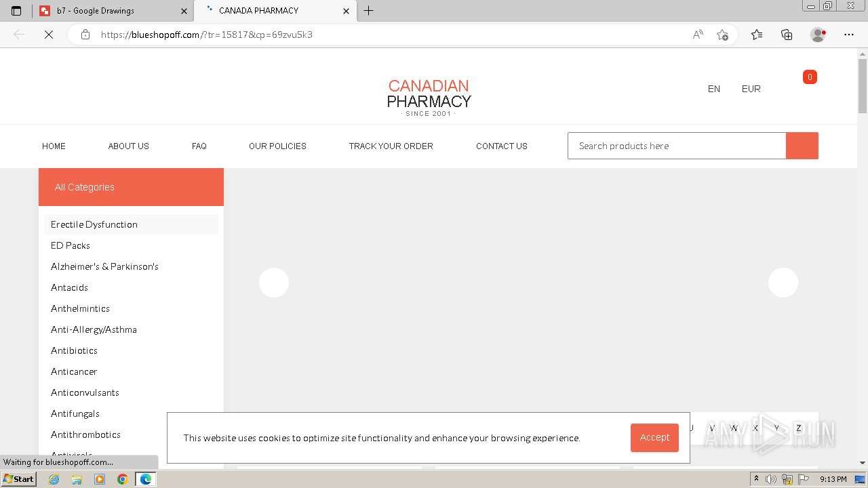Click the Canadian Pharmacy logo
868x488 pixels.
click(429, 98)
